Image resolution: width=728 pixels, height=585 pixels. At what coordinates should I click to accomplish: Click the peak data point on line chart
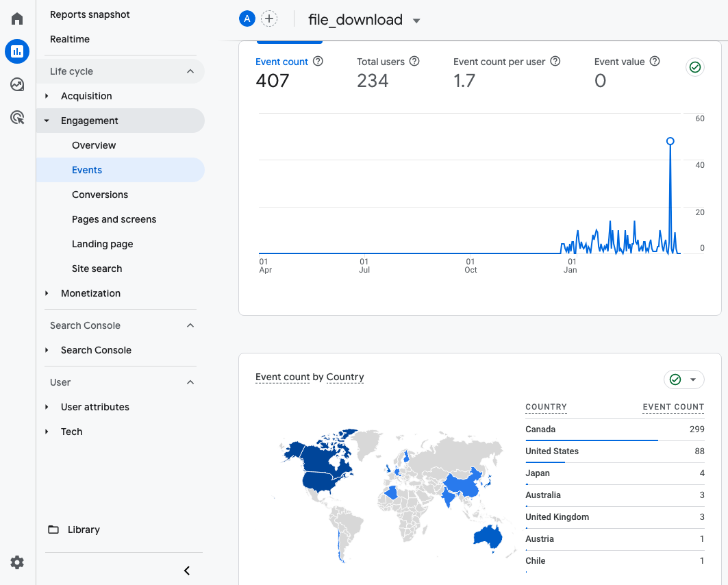(670, 141)
